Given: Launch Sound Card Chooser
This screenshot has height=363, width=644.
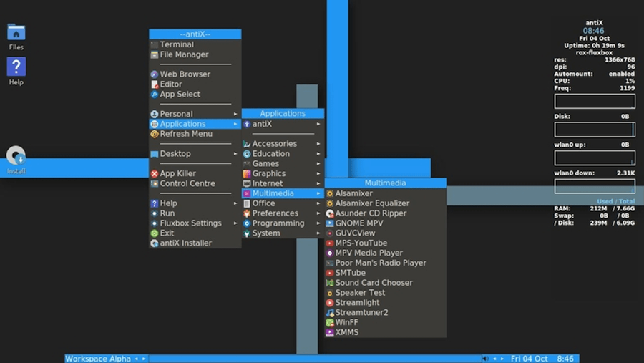Looking at the screenshot, I should (x=385, y=283).
